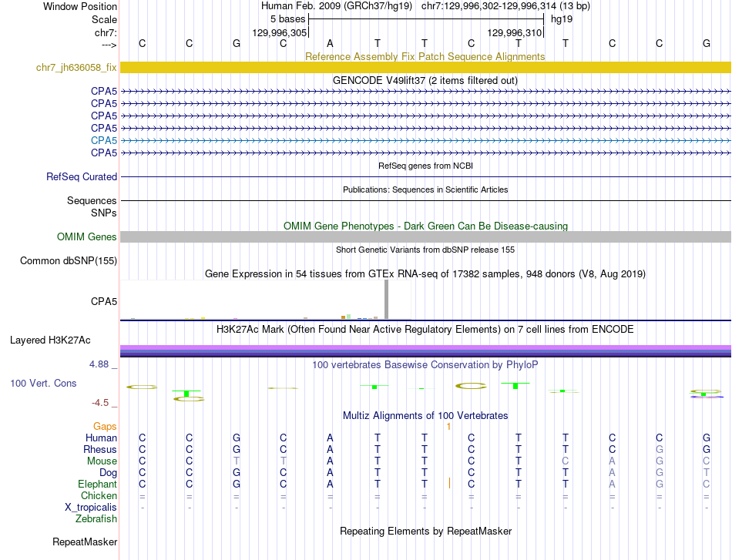Screen dimensions: 732x560
Task: Select the Elephant species label
Action: tap(97, 484)
